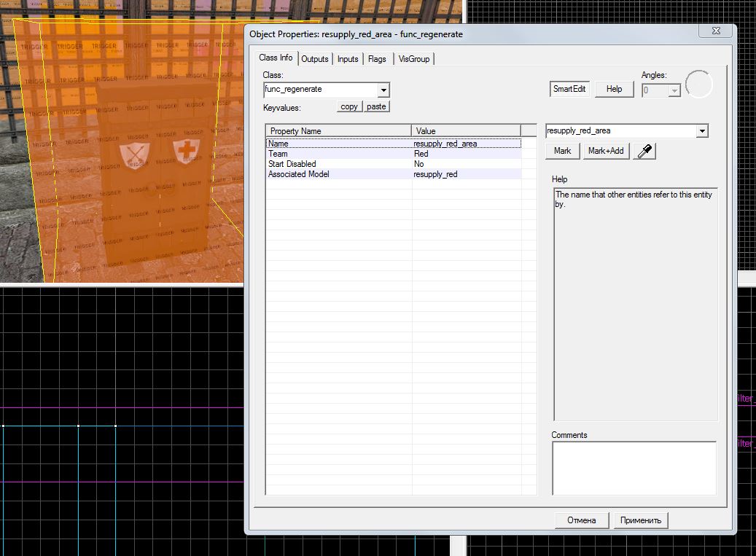Apply changes with the Применить button
756x556 pixels.
[641, 520]
